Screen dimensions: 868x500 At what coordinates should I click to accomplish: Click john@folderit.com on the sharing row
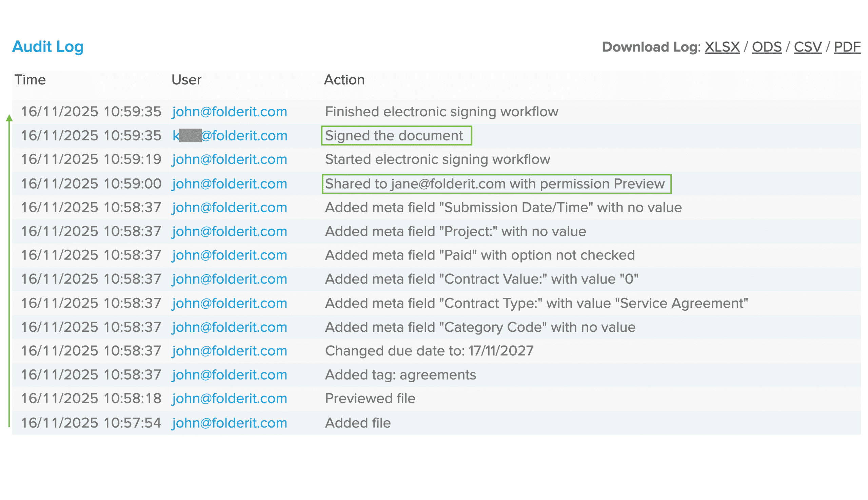(229, 184)
